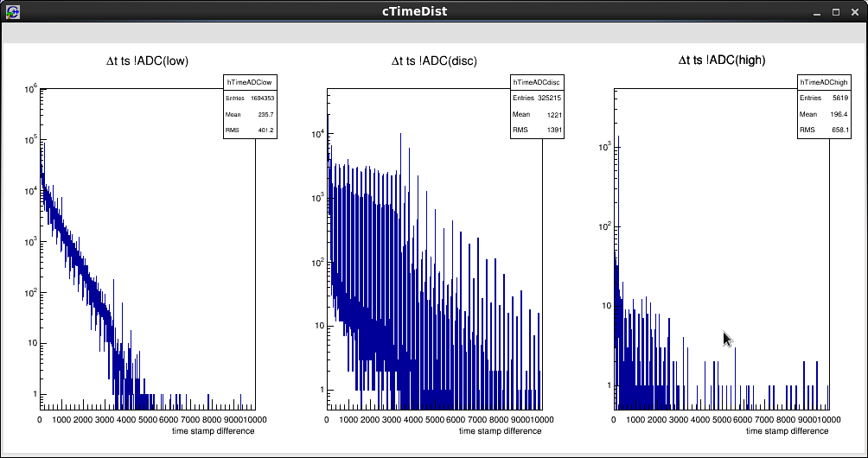Click the 3000 x-axis tick in ADC(disc) plot
This screenshot has width=868, height=458.
[392, 420]
